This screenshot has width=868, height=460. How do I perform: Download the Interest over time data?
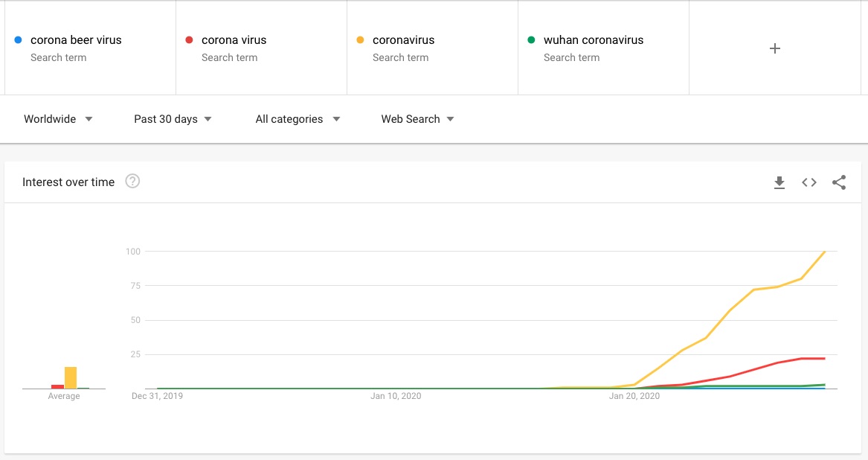coord(779,182)
